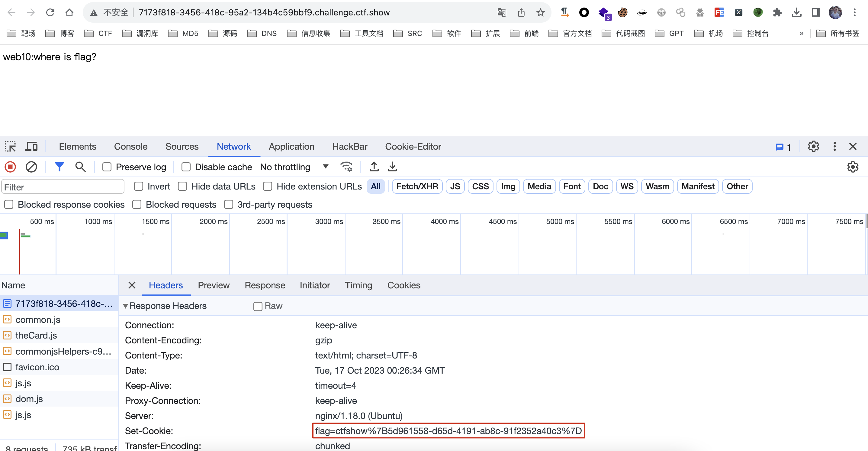
Task: Toggle the Raw response headers checkbox
Action: point(258,306)
